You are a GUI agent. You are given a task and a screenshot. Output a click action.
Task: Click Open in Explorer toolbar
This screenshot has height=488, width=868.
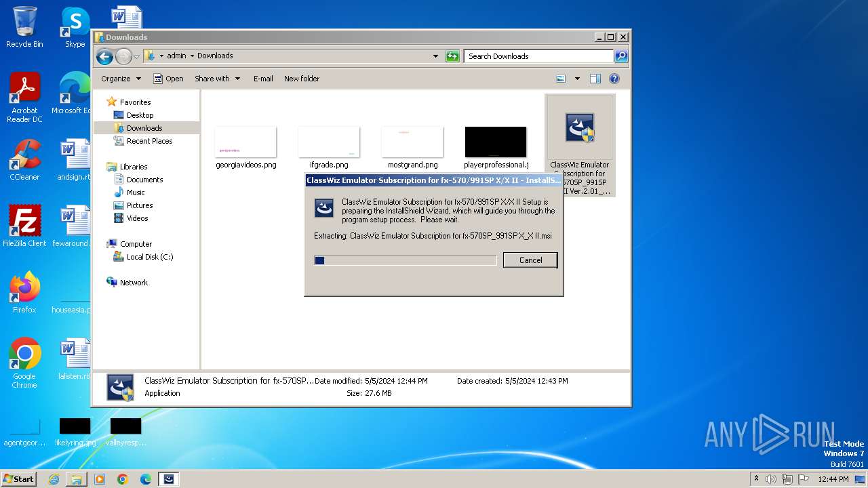click(x=168, y=79)
